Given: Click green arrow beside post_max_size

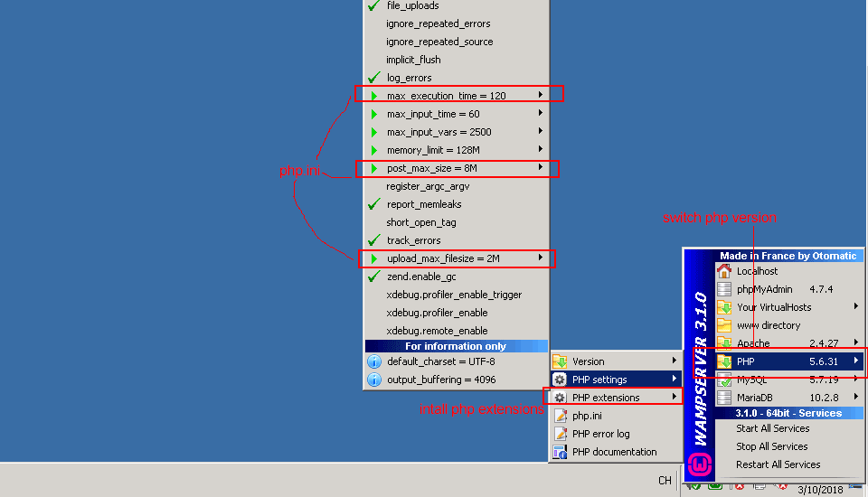Looking at the screenshot, I should click(x=374, y=168).
